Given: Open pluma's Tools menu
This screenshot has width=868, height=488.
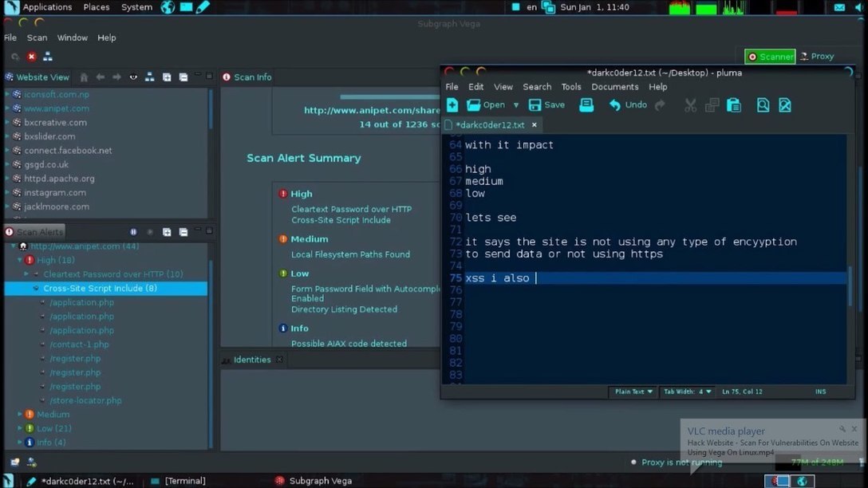Looking at the screenshot, I should click(570, 87).
